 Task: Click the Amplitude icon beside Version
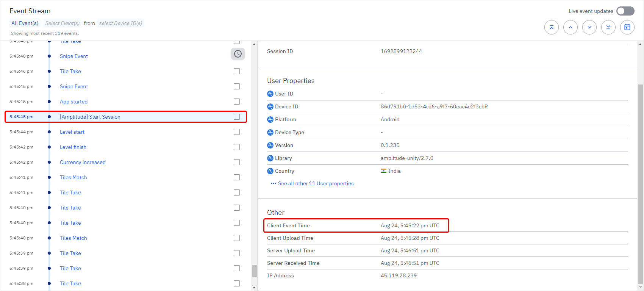click(x=270, y=145)
